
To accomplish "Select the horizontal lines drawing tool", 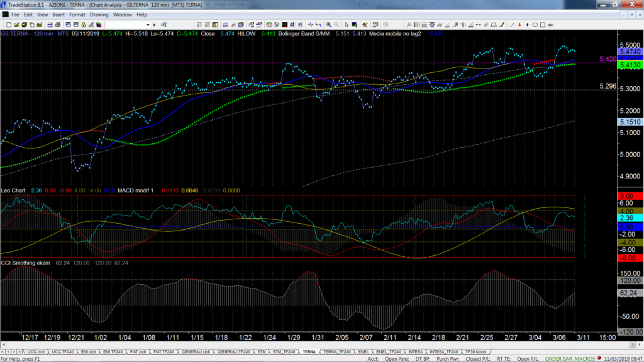I will 424,25.
